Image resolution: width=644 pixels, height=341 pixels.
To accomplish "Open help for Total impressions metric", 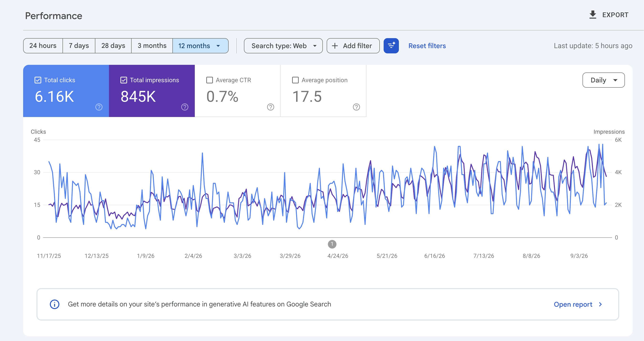I will coord(185,107).
